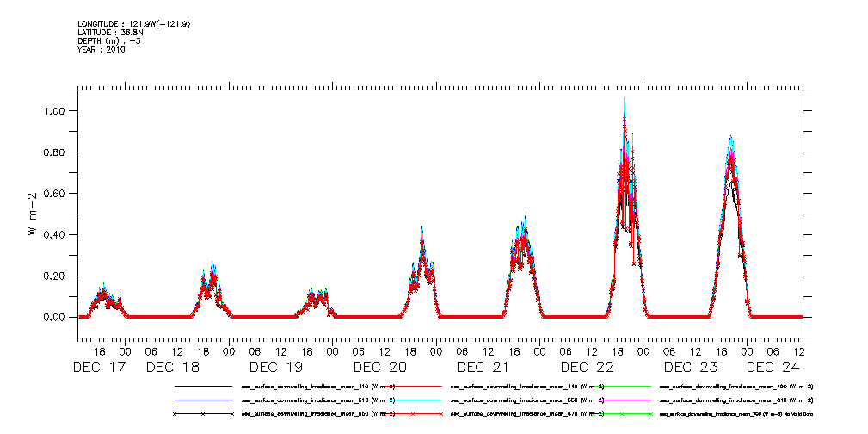
Task: Click the DEC 22 date label
Action: tap(588, 367)
